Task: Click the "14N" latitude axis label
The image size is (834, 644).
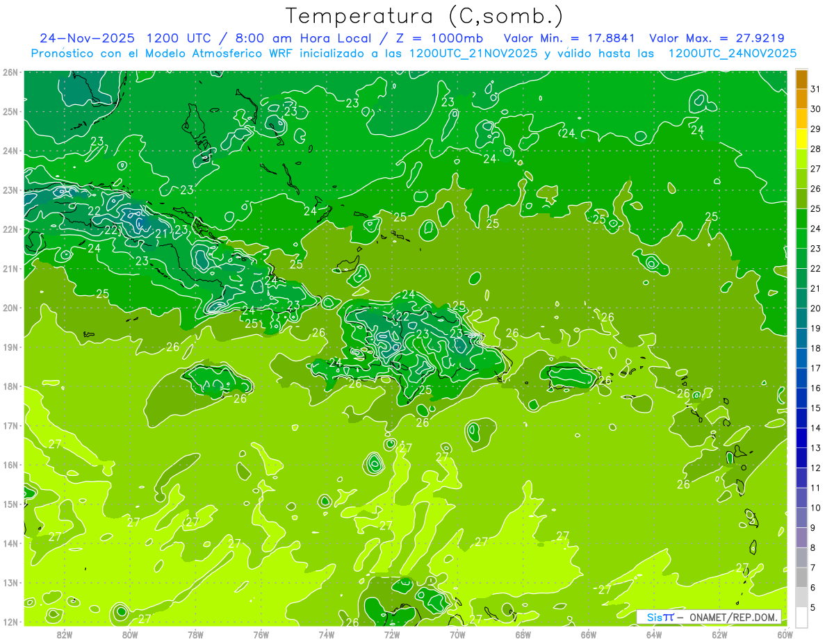Action: (10, 543)
